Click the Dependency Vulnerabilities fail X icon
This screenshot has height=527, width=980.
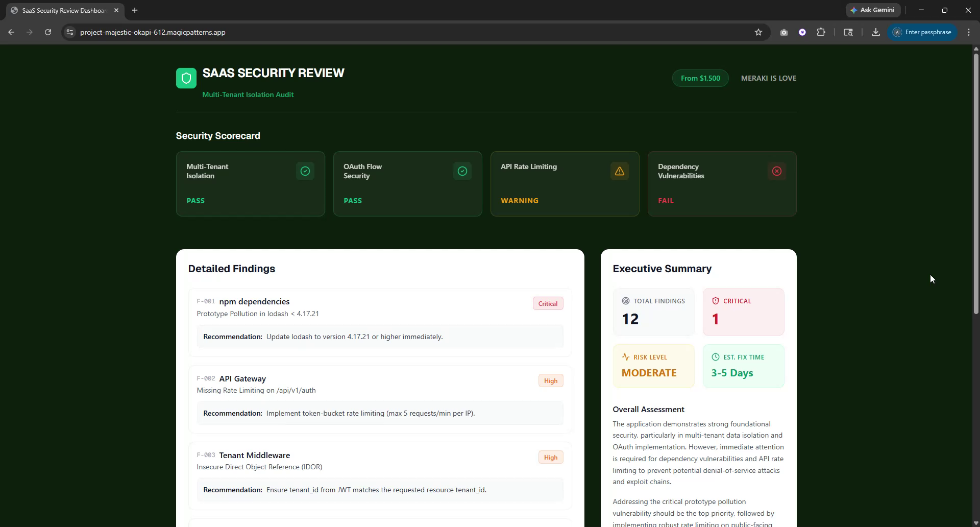pyautogui.click(x=777, y=171)
